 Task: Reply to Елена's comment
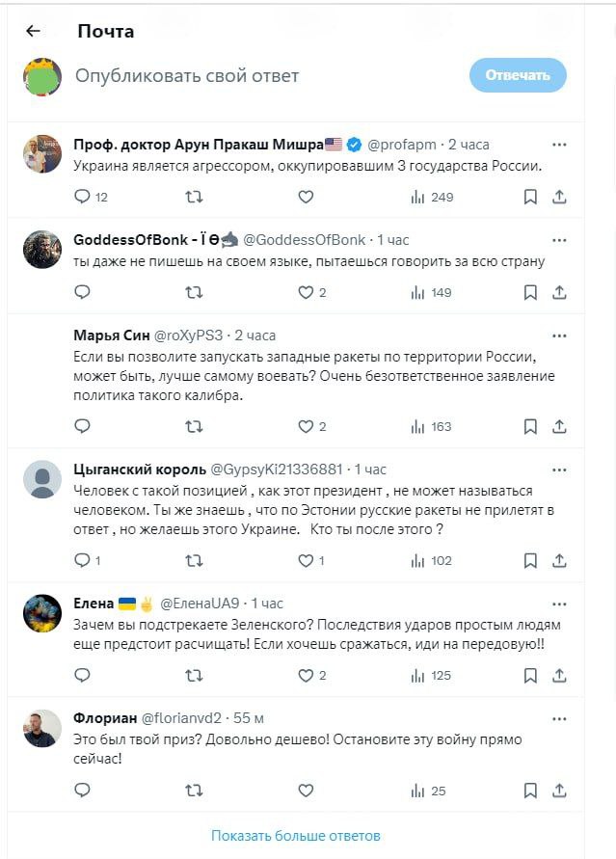click(x=83, y=675)
